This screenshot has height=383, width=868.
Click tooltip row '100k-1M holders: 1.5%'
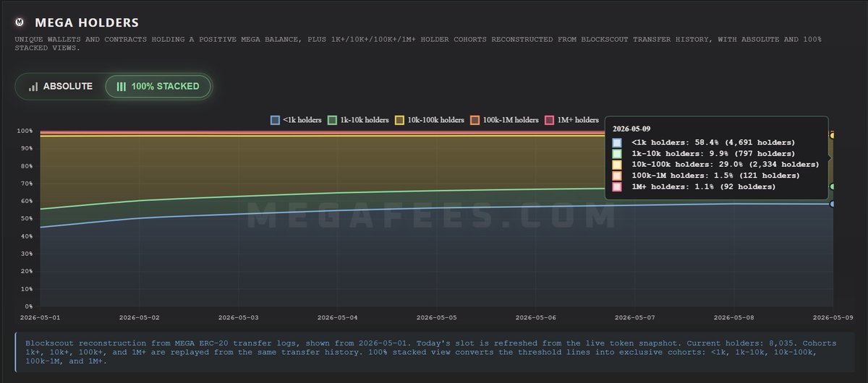click(x=705, y=176)
